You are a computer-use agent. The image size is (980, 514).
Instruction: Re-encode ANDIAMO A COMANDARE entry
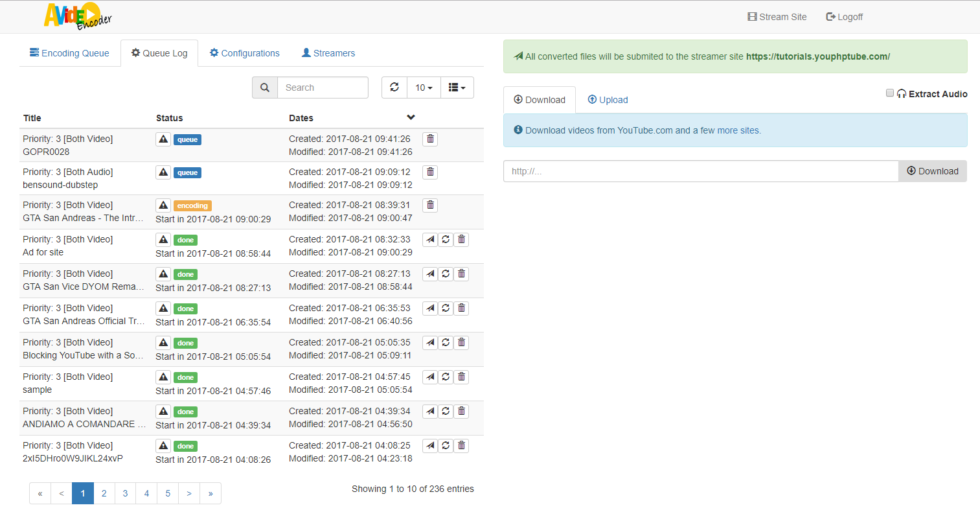[x=446, y=411]
